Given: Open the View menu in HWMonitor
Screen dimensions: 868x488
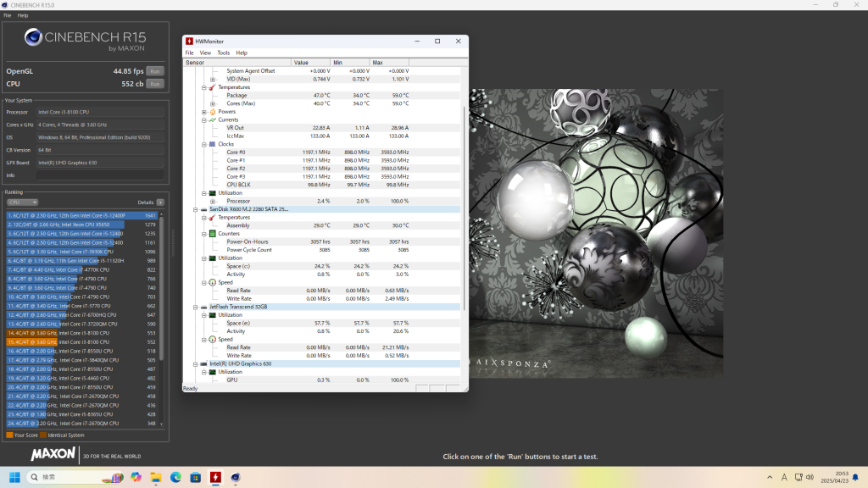Looking at the screenshot, I should pos(204,52).
